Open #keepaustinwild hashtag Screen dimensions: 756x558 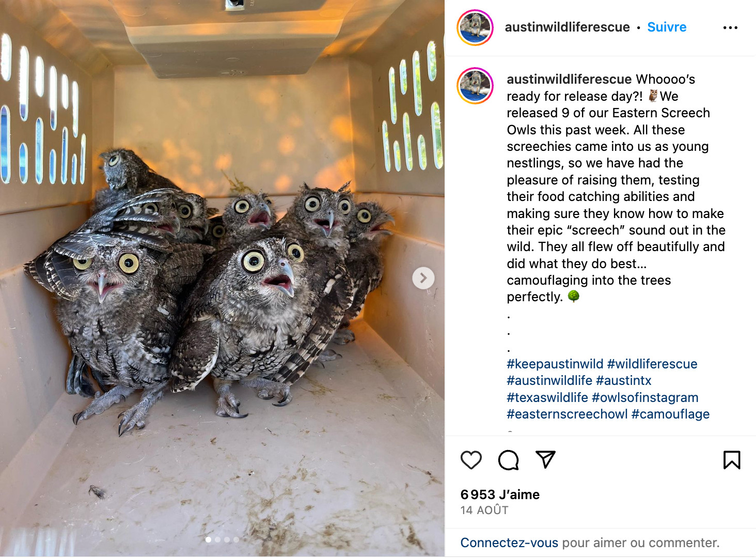[x=555, y=364]
